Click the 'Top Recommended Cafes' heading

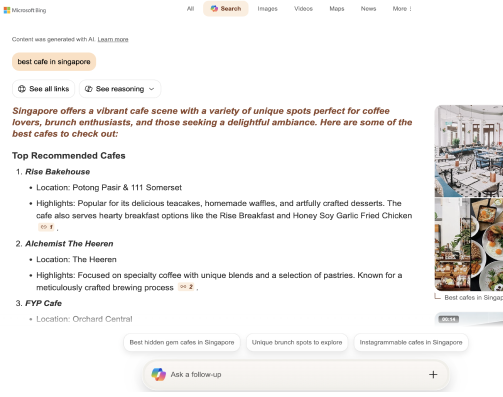tap(69, 156)
